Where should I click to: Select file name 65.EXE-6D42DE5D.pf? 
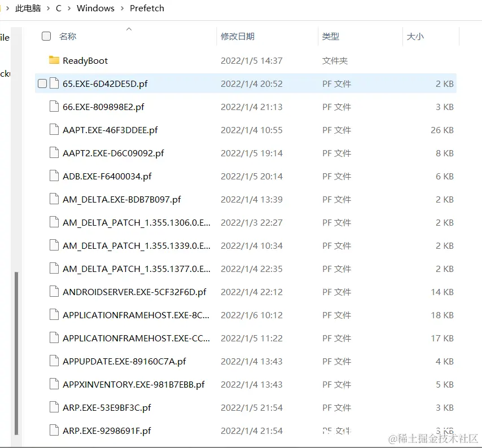pos(105,84)
